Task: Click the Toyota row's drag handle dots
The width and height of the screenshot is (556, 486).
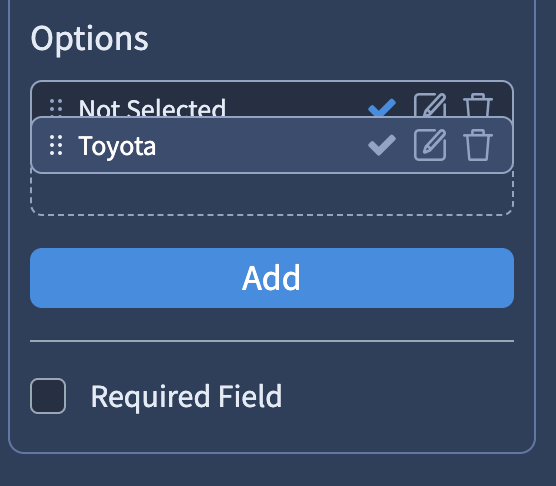Action: click(56, 145)
